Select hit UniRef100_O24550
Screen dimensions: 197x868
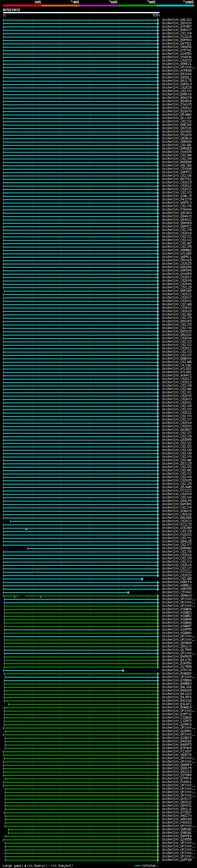[x=176, y=54]
